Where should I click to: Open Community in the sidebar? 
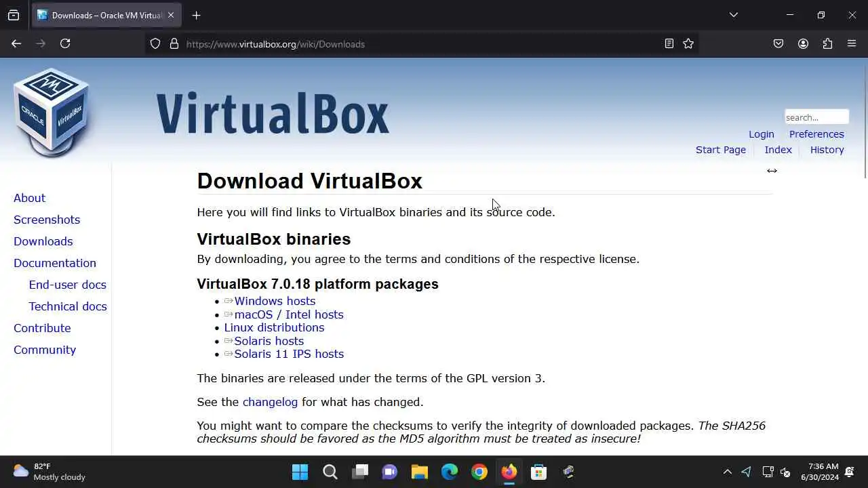pos(45,350)
